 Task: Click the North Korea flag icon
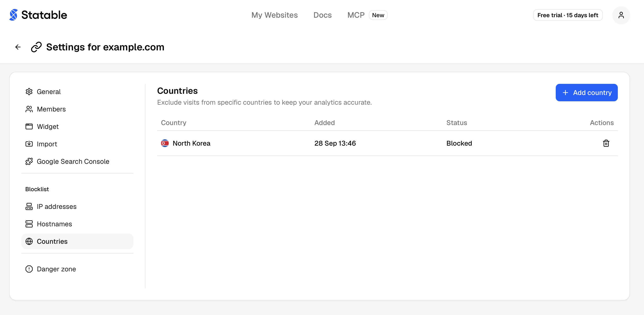click(x=165, y=143)
